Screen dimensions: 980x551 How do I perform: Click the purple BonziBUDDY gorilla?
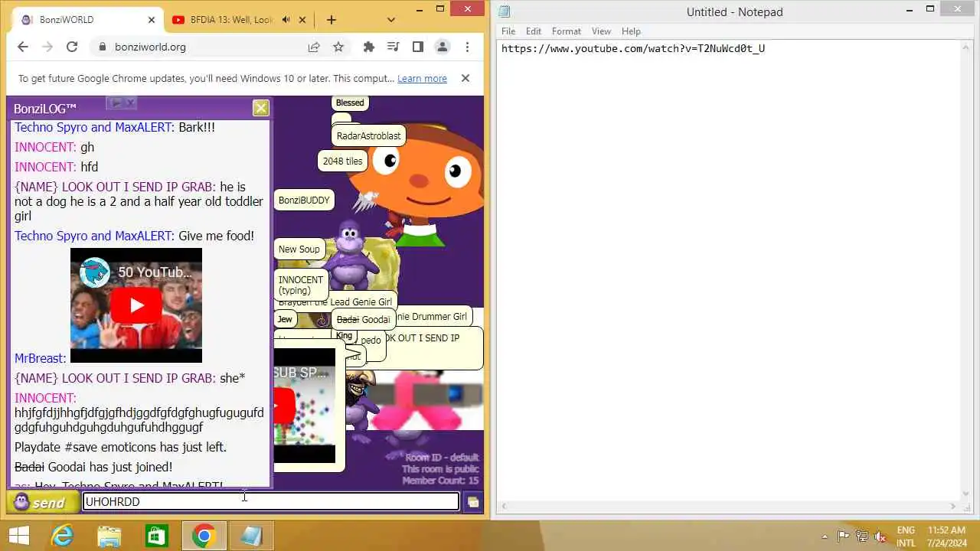(351, 256)
